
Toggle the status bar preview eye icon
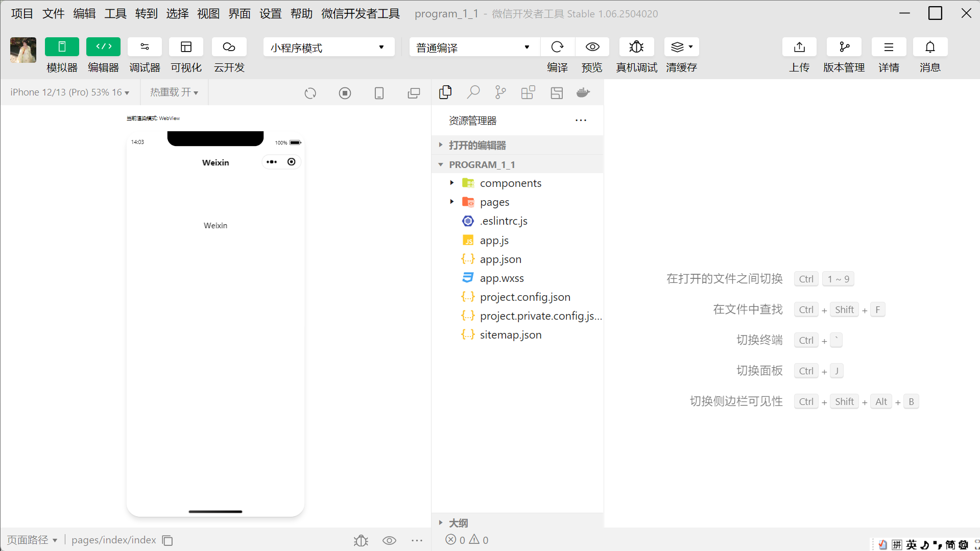(389, 540)
